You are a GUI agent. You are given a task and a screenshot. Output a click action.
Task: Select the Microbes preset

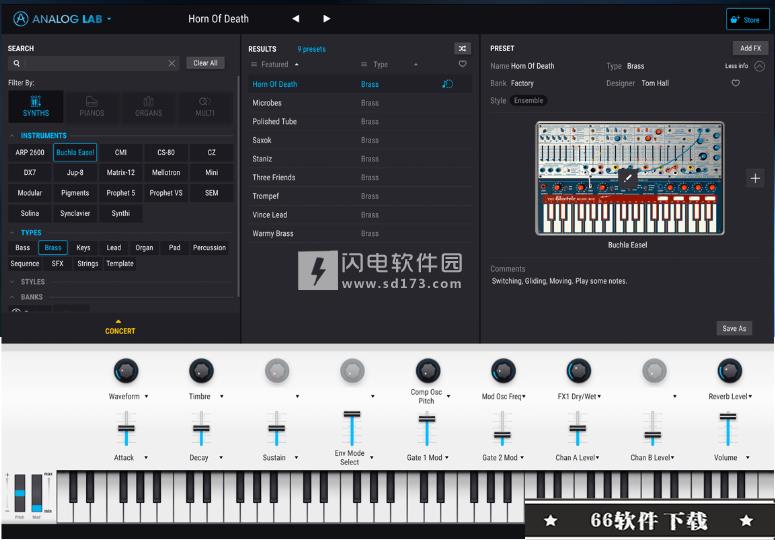[x=360, y=103]
